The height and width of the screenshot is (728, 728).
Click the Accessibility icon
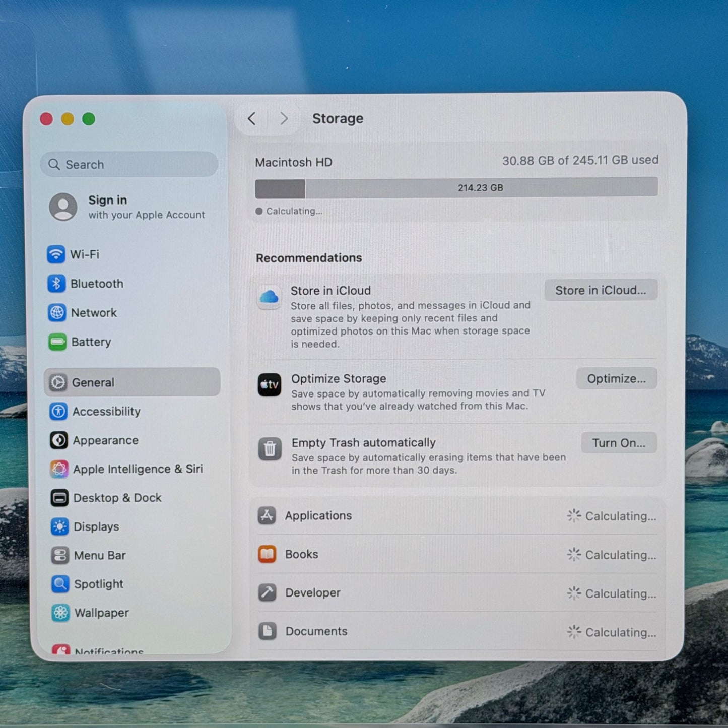(58, 412)
